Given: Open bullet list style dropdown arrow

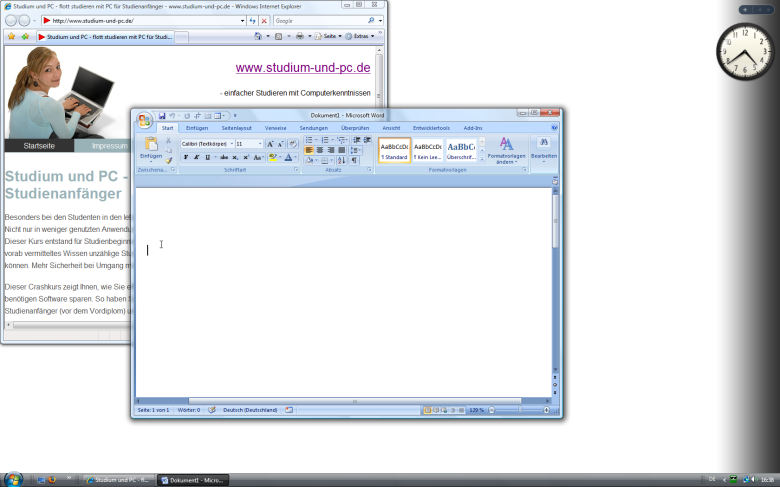Looking at the screenshot, I should click(316, 140).
